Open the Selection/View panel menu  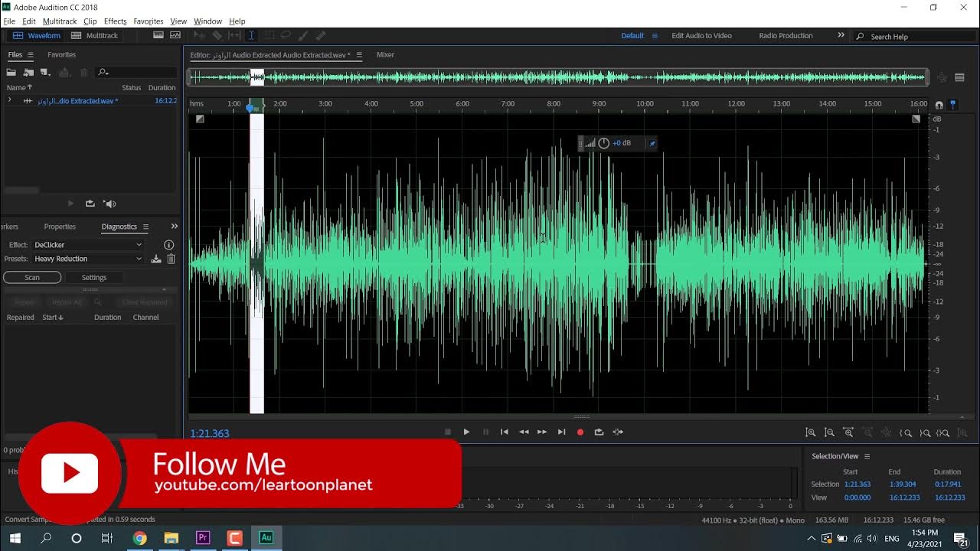[x=867, y=456]
